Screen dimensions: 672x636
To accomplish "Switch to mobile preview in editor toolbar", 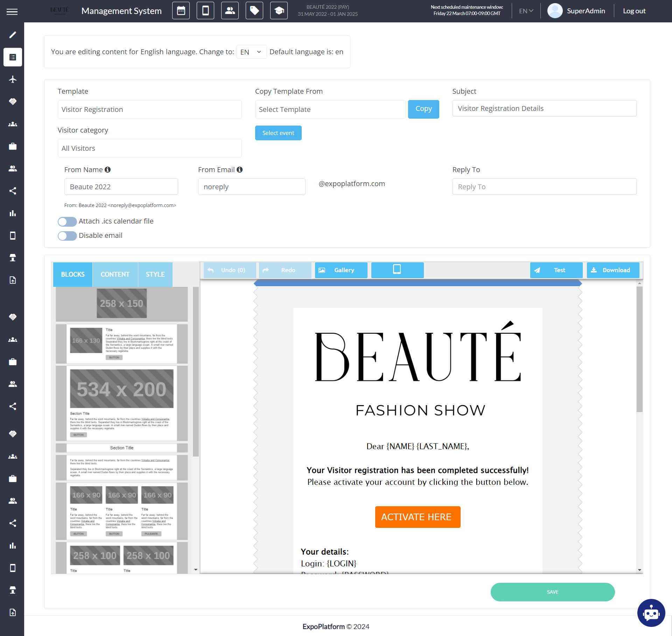I will pos(397,270).
